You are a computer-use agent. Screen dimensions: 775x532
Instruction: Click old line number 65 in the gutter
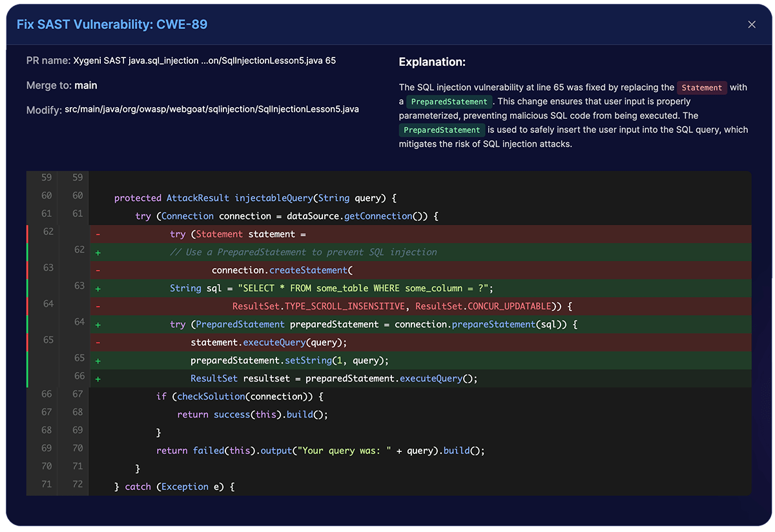coord(48,340)
